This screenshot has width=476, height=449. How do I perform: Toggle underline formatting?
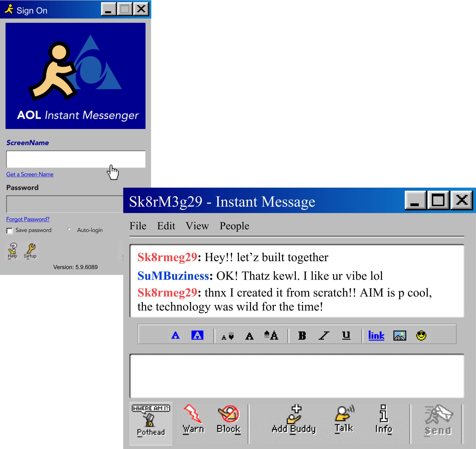[x=346, y=335]
